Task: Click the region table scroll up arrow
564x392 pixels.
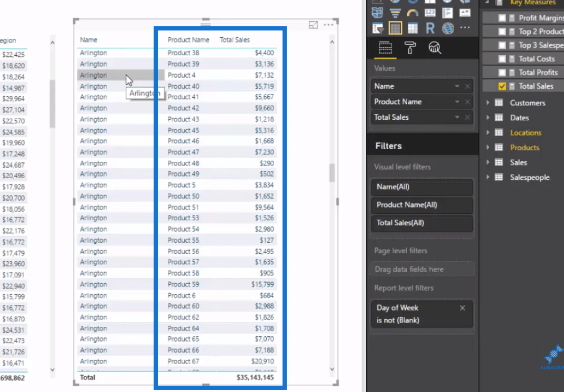Action: (53, 43)
